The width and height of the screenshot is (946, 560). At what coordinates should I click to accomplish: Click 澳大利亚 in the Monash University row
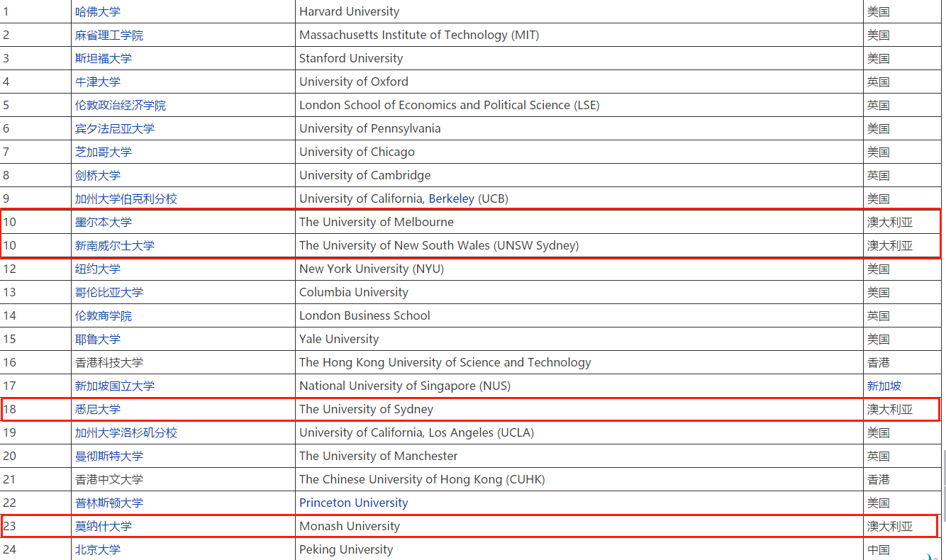click(890, 526)
